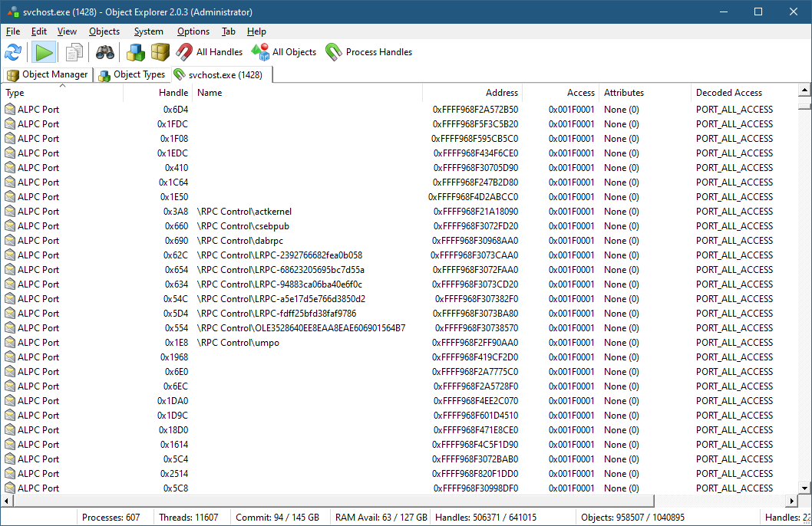
Task: Click the blue Refresh arrows icon
Action: click(13, 52)
